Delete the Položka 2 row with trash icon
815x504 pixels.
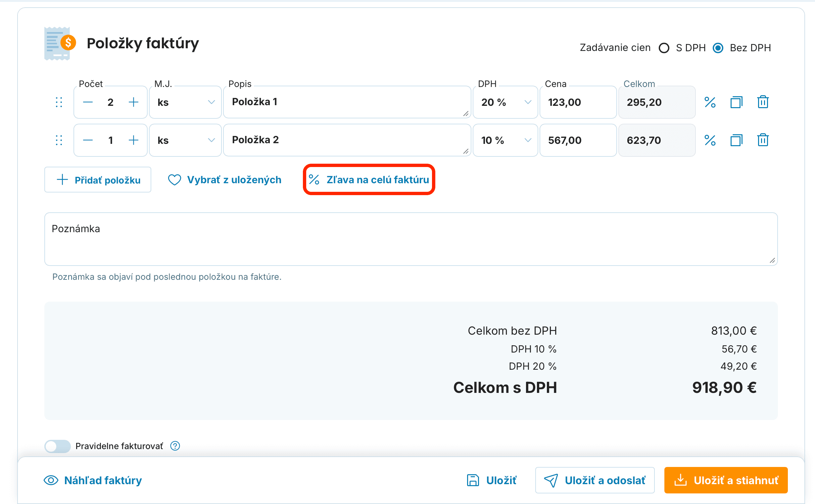[763, 140]
